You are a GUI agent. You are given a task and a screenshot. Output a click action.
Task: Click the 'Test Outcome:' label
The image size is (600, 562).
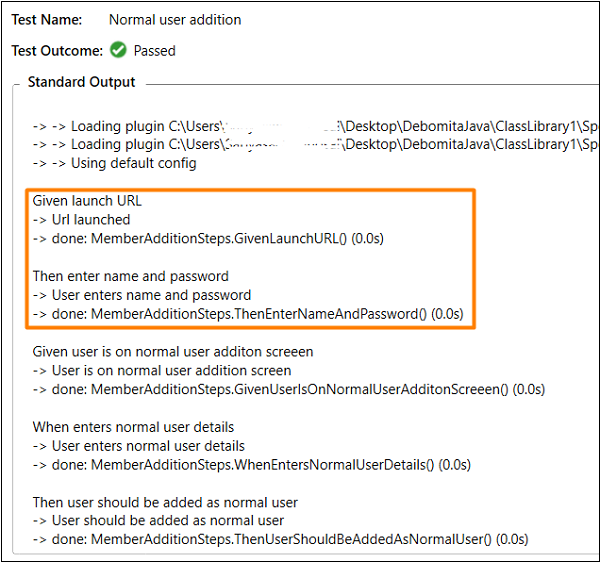[57, 50]
